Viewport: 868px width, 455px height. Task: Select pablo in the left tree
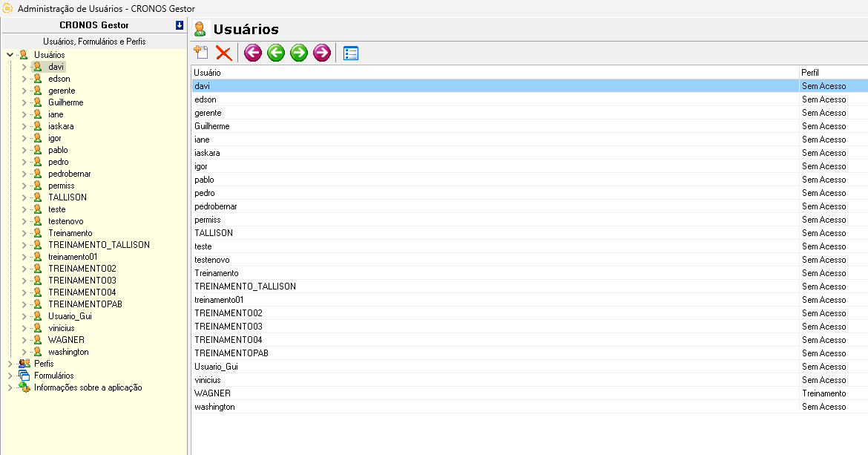58,150
